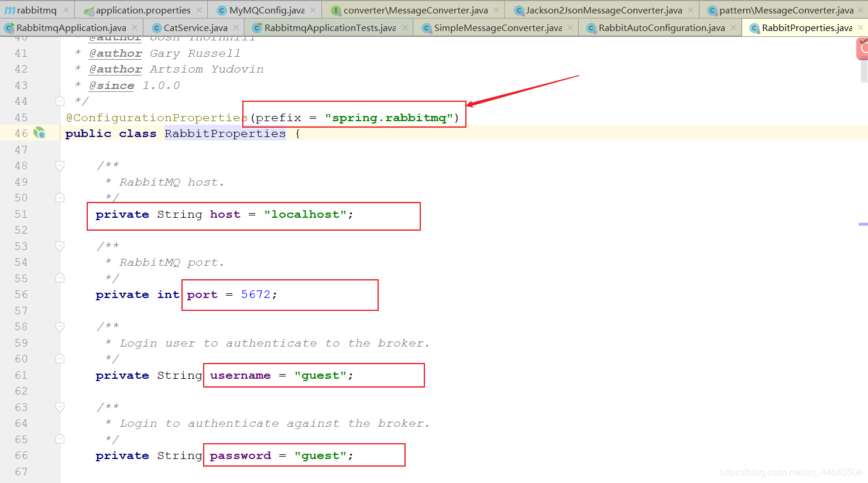Image resolution: width=868 pixels, height=483 pixels.
Task: Collapse the port Javadoc at line 53
Action: coord(60,246)
